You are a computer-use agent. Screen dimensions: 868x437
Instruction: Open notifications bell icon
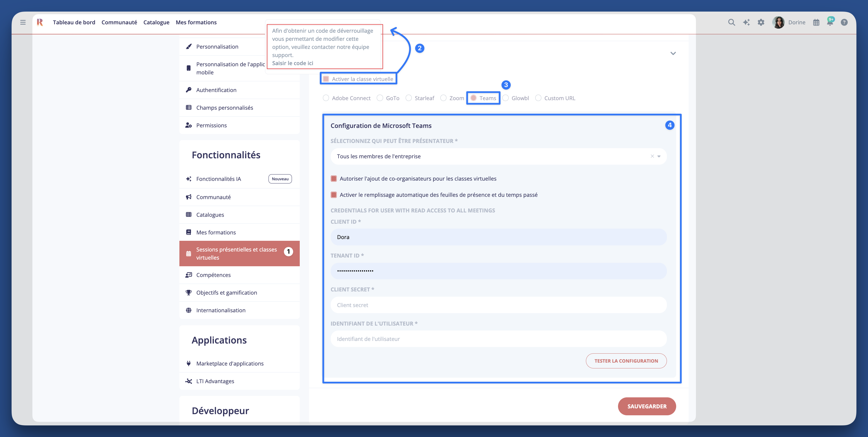tap(830, 23)
